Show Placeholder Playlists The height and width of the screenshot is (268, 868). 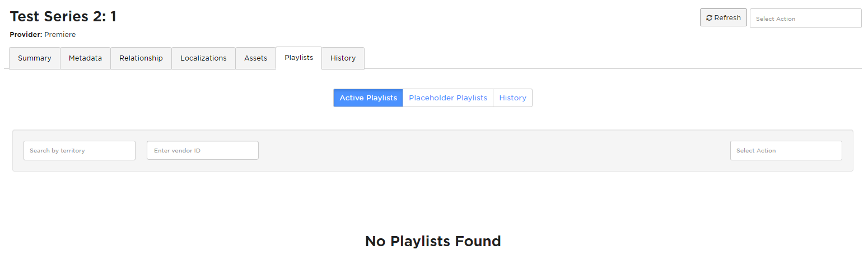click(448, 98)
